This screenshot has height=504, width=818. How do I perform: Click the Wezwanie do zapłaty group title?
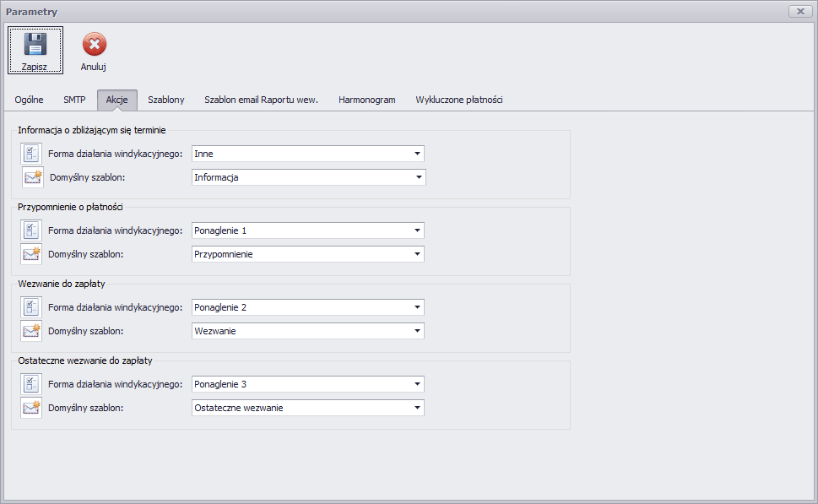[62, 284]
